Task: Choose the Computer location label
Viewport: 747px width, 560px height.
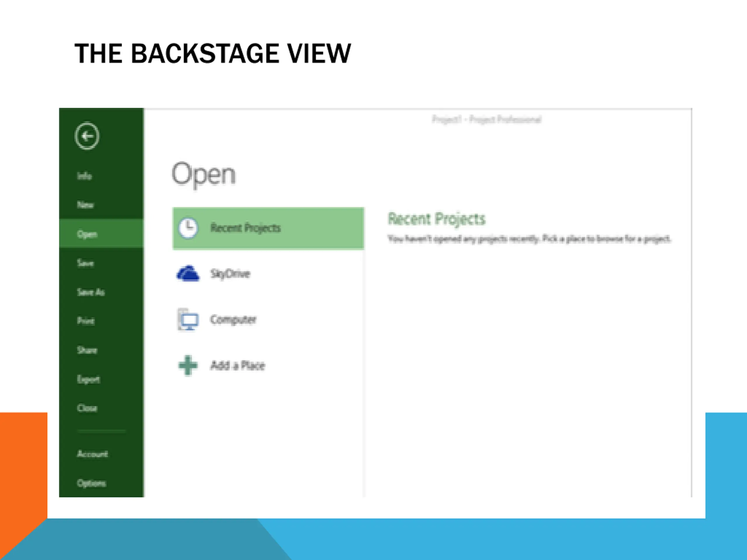Action: click(x=233, y=319)
